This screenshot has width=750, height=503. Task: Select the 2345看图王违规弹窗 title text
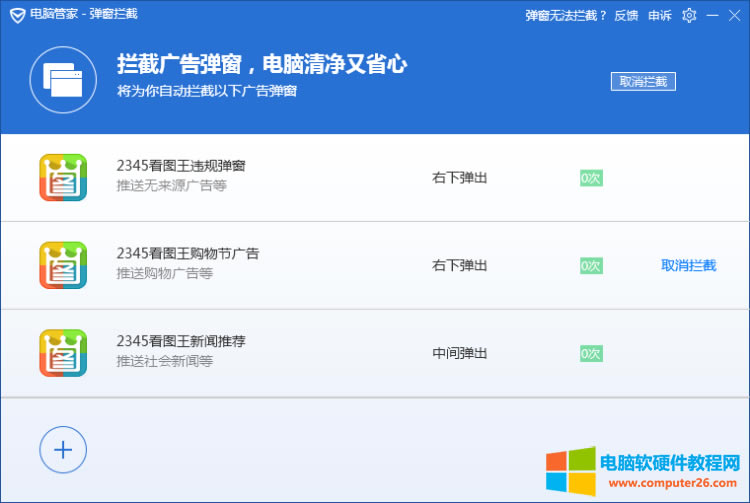[181, 166]
